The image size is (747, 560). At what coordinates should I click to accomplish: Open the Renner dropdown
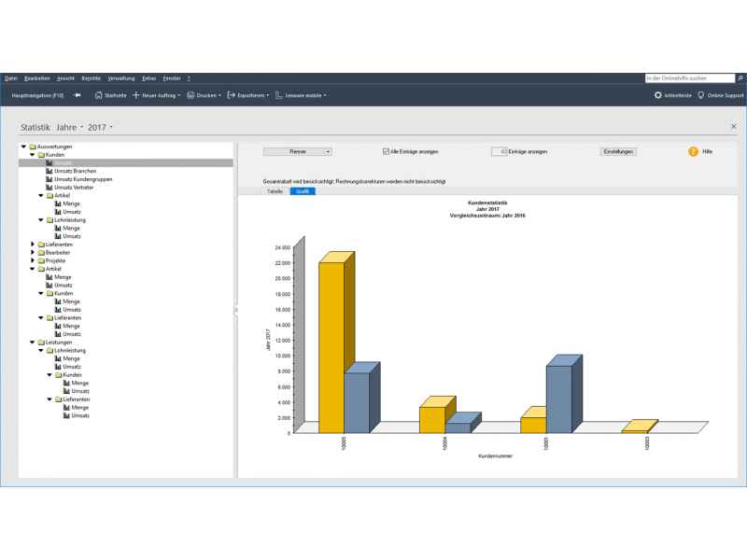(298, 151)
